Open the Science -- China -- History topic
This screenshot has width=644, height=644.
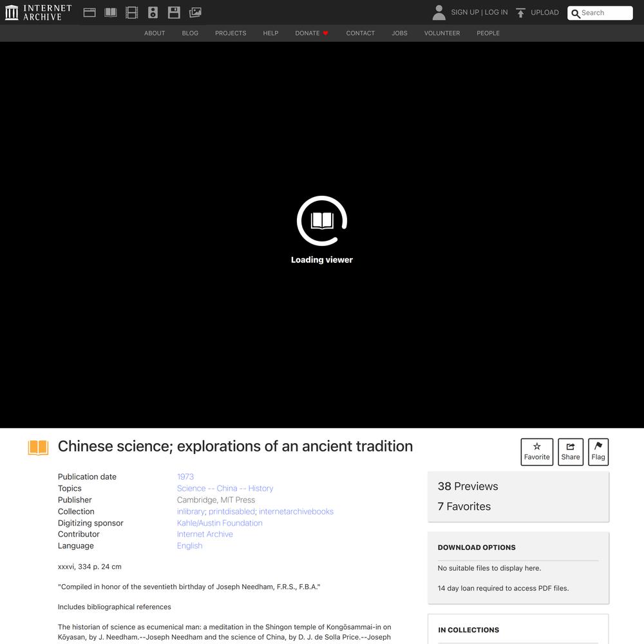(225, 488)
